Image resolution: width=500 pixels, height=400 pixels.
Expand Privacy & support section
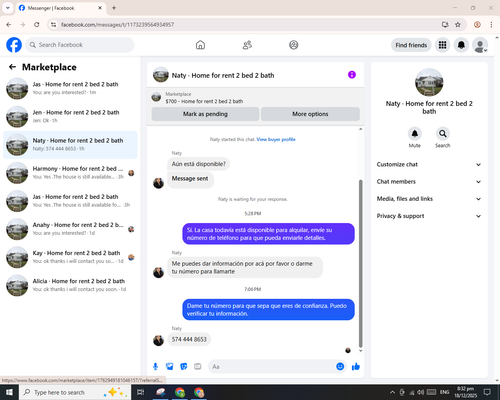point(429,216)
